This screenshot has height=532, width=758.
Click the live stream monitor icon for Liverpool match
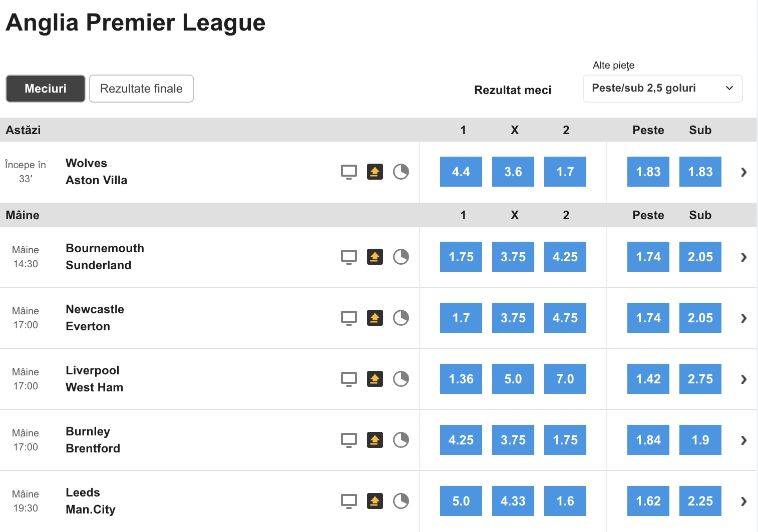tap(349, 379)
